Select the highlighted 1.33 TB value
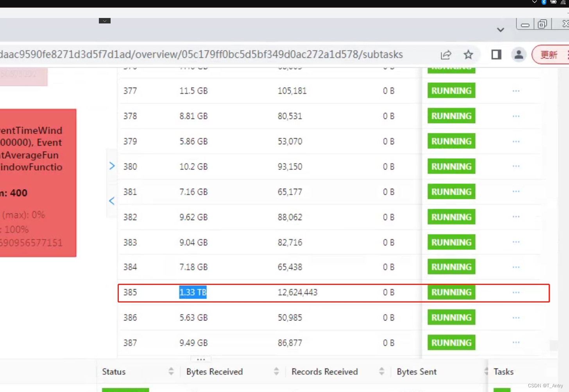The width and height of the screenshot is (569, 392). (193, 292)
